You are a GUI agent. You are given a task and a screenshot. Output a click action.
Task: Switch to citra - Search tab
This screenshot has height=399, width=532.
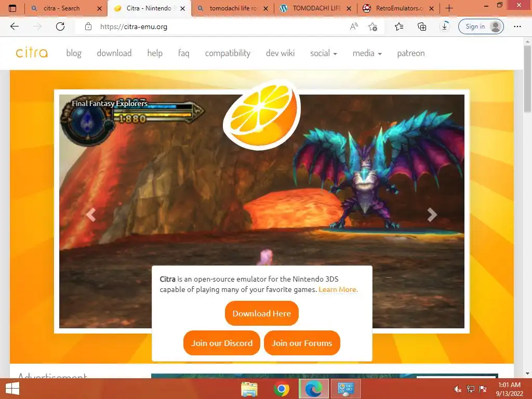coord(61,8)
